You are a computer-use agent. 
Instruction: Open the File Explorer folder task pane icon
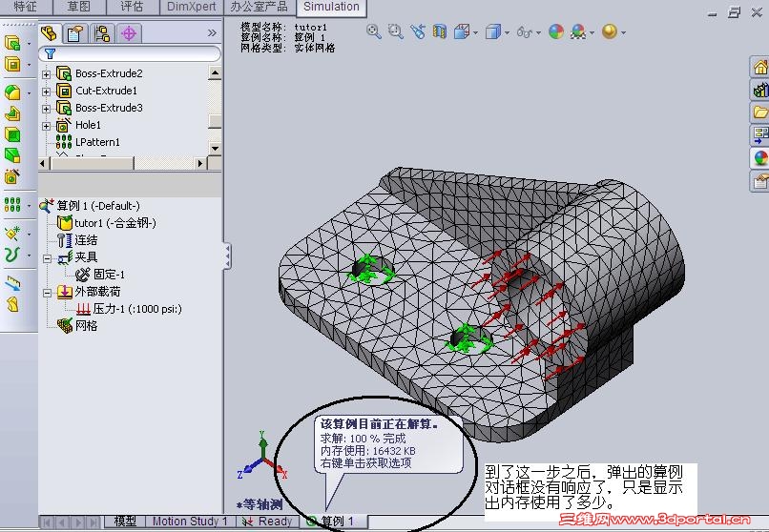(x=759, y=113)
